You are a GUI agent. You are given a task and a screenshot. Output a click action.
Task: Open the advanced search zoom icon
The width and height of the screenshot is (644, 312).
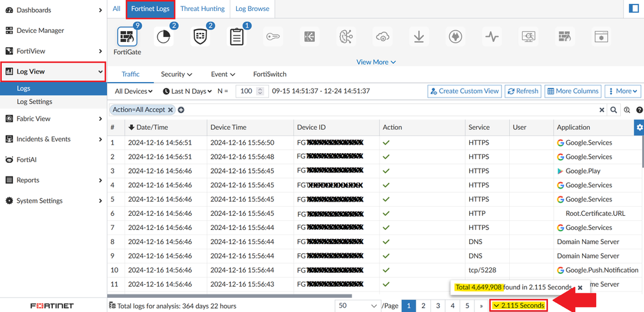click(627, 110)
